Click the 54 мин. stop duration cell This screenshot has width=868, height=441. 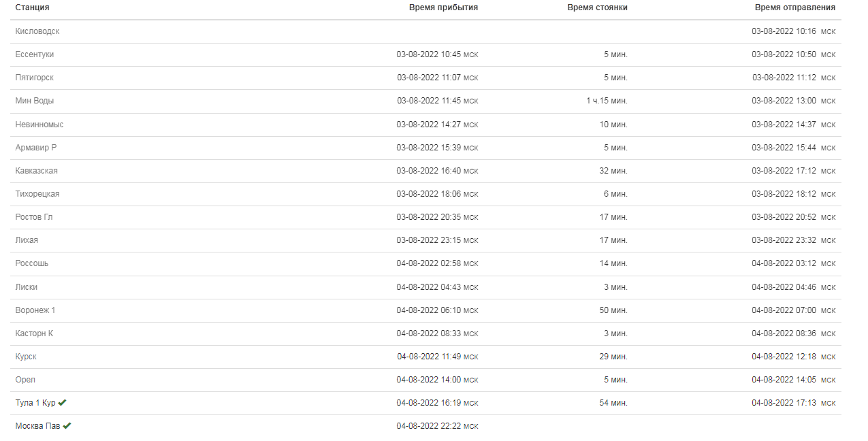click(613, 403)
